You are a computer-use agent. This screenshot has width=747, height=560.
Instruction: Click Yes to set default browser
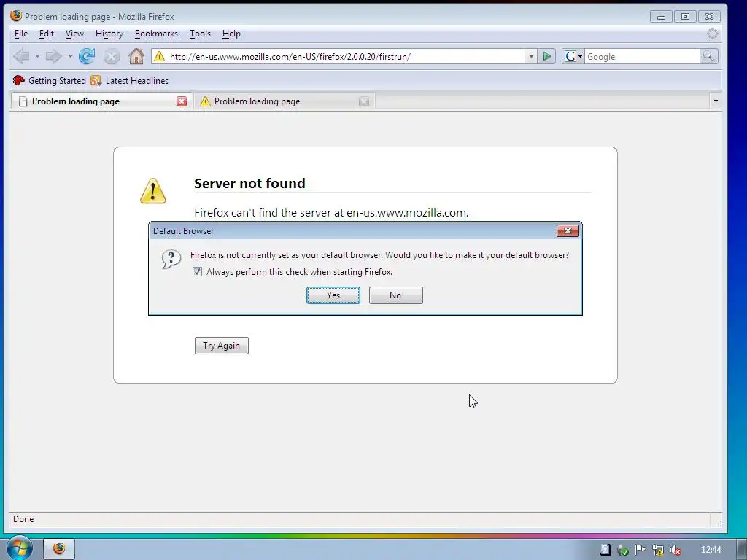[333, 295]
